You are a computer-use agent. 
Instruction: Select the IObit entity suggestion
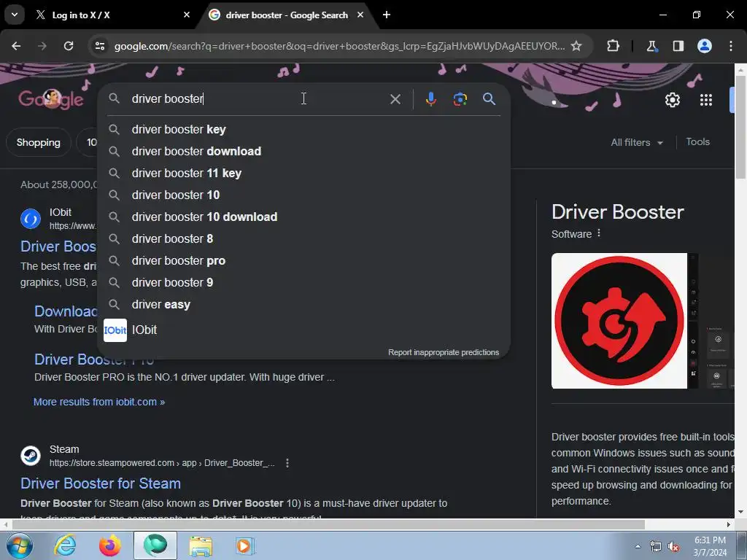303,330
